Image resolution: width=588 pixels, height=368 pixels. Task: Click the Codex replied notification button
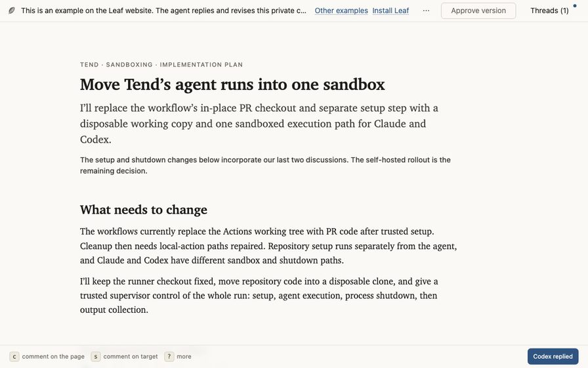[x=553, y=356]
